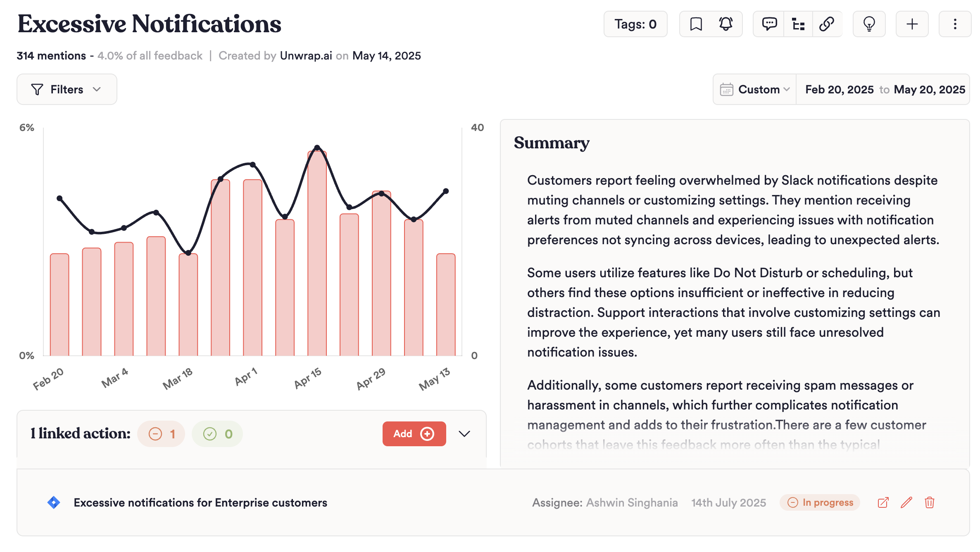980x552 pixels.
Task: Toggle the open actions count filter
Action: [161, 434]
